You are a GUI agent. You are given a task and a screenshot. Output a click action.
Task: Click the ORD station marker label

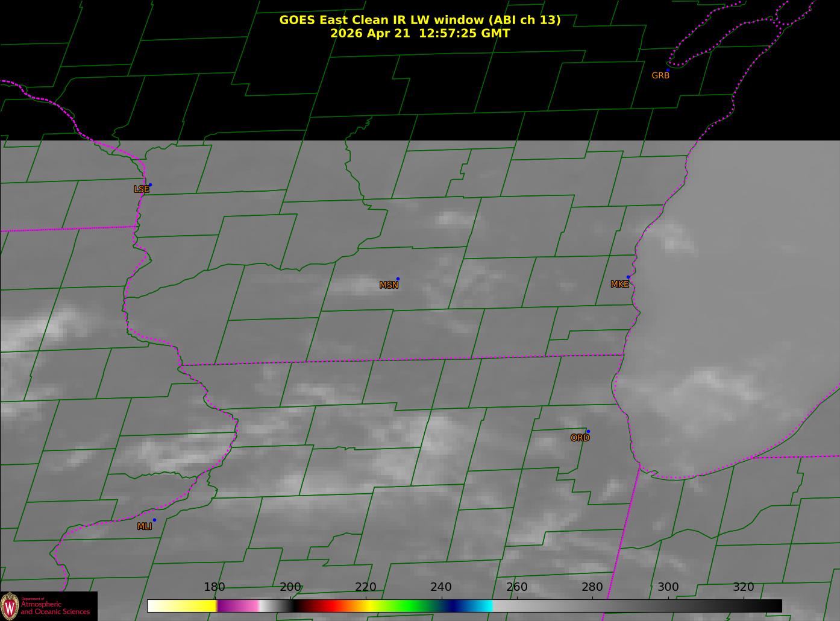click(580, 438)
